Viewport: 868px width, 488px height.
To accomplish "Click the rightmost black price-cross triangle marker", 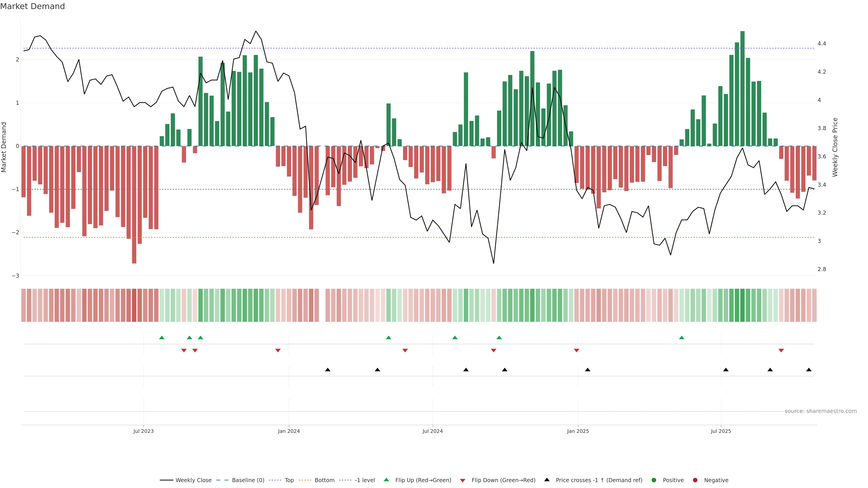I will point(809,370).
